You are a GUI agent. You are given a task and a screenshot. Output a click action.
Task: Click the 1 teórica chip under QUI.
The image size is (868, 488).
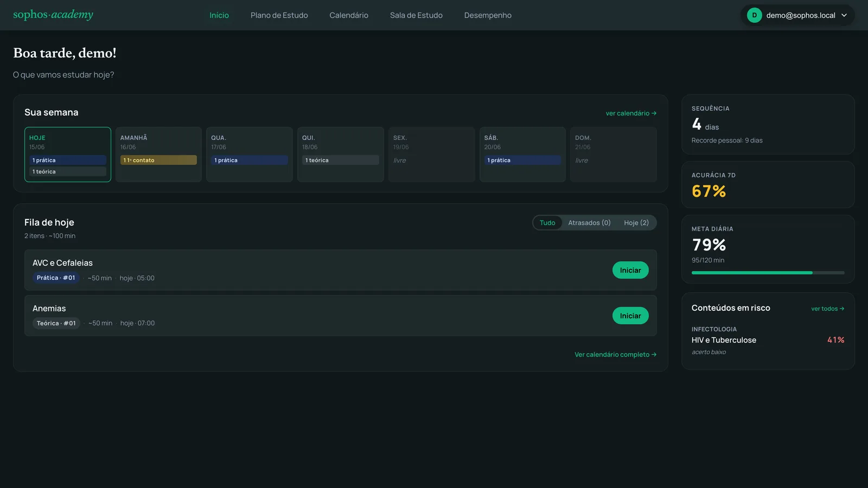pyautogui.click(x=341, y=160)
